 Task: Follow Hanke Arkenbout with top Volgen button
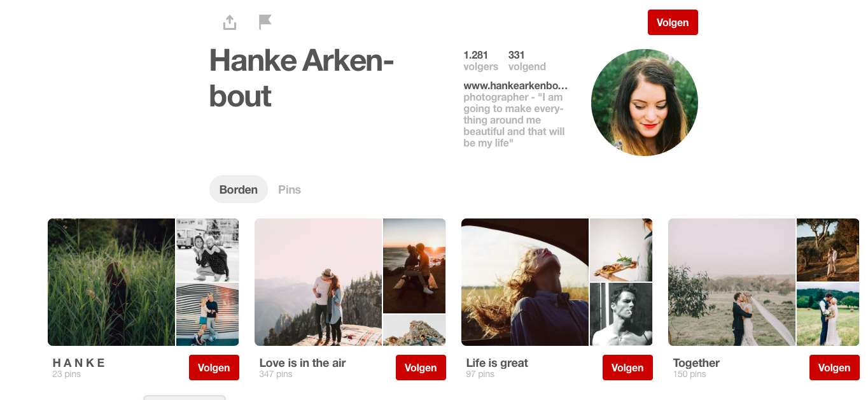click(673, 22)
